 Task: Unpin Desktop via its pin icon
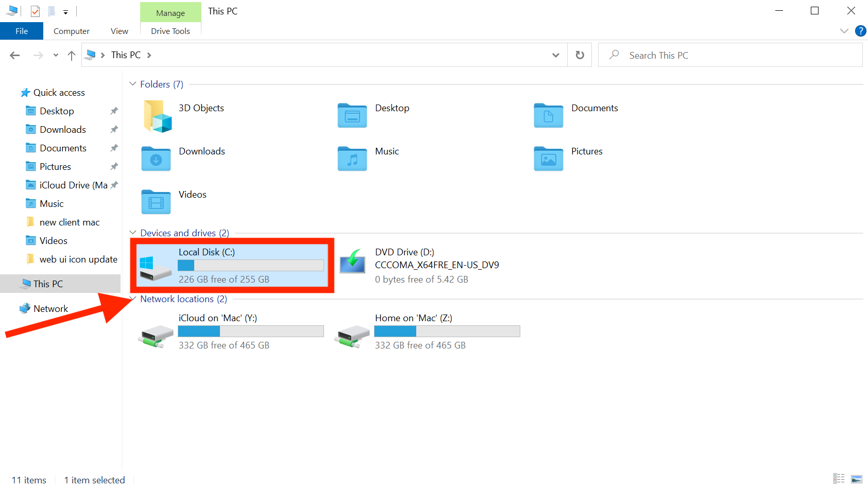click(x=114, y=111)
